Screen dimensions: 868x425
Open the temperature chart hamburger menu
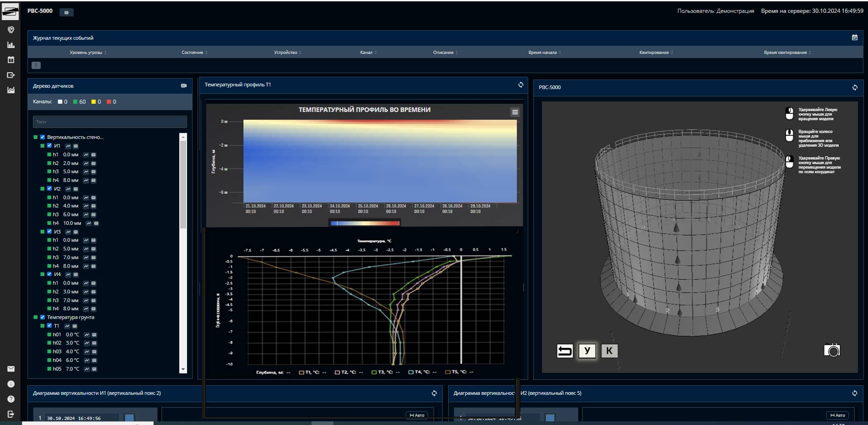pos(515,112)
